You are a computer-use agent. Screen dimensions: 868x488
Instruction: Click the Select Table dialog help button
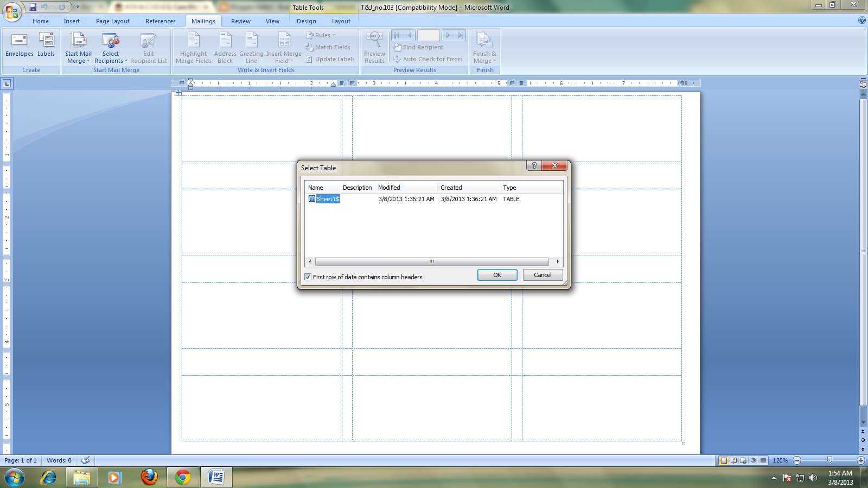534,165
